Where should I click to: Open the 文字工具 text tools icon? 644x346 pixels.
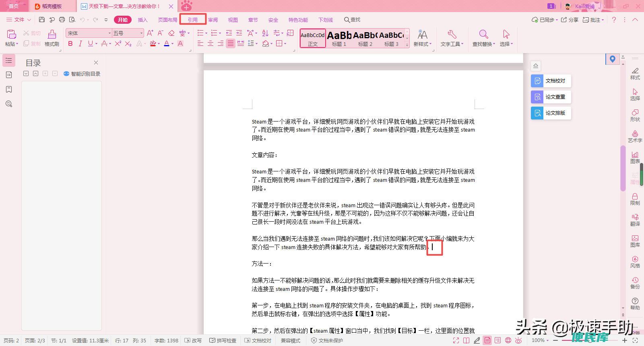pyautogui.click(x=452, y=38)
